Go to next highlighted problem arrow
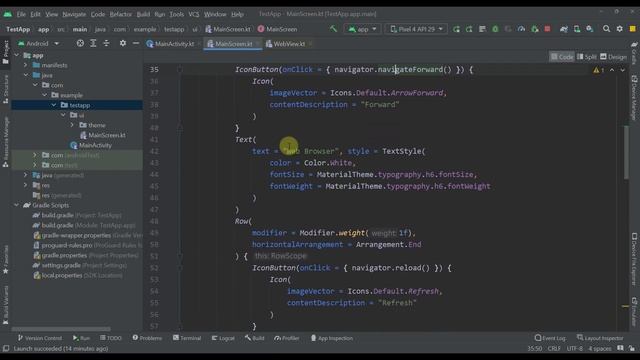Viewport: 640px width, 360px height. 622,70
